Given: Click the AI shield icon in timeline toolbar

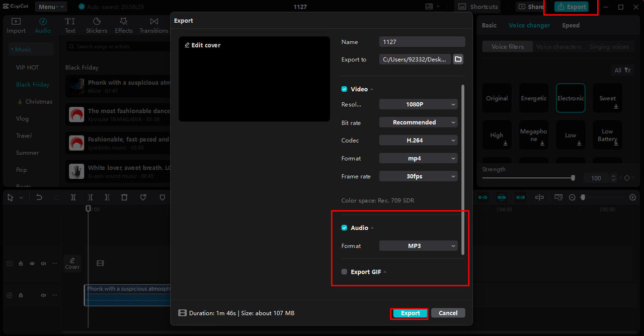Looking at the screenshot, I should coord(143,197).
